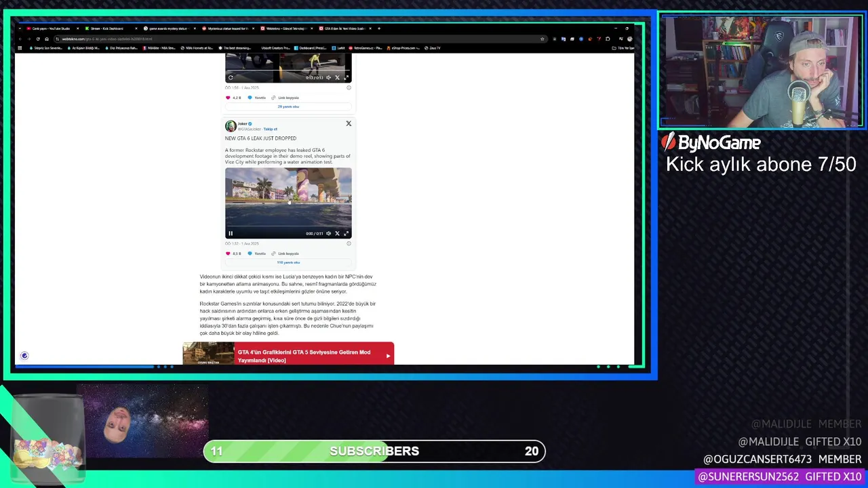This screenshot has height=488, width=868.
Task: Switch to the Kick Dashboard browser tab
Action: (x=111, y=28)
